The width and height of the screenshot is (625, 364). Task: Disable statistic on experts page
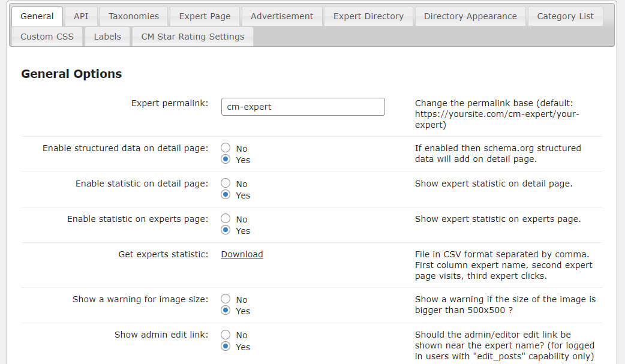pyautogui.click(x=226, y=218)
